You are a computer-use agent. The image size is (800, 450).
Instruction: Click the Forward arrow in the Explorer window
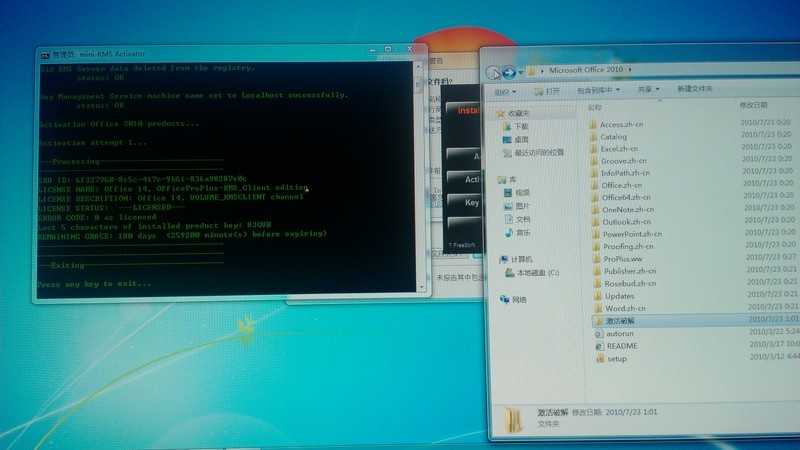(509, 72)
